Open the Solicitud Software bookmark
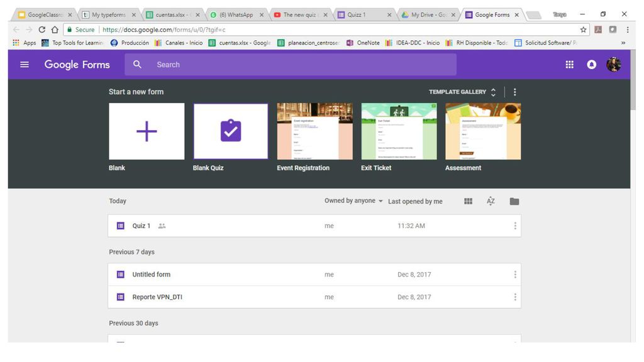The height and width of the screenshot is (362, 644). tap(546, 43)
